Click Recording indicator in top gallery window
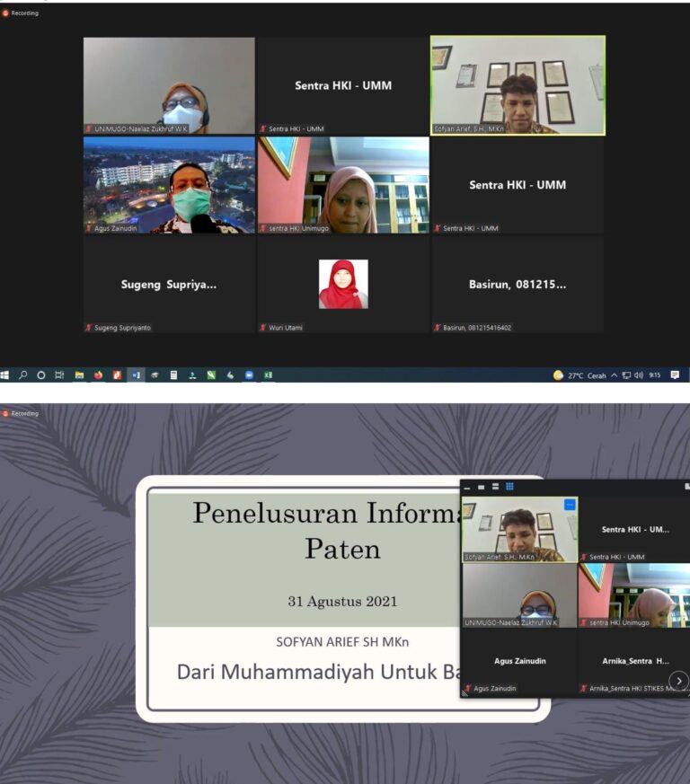Screen dimensions: 690x784 pyautogui.click(x=21, y=13)
